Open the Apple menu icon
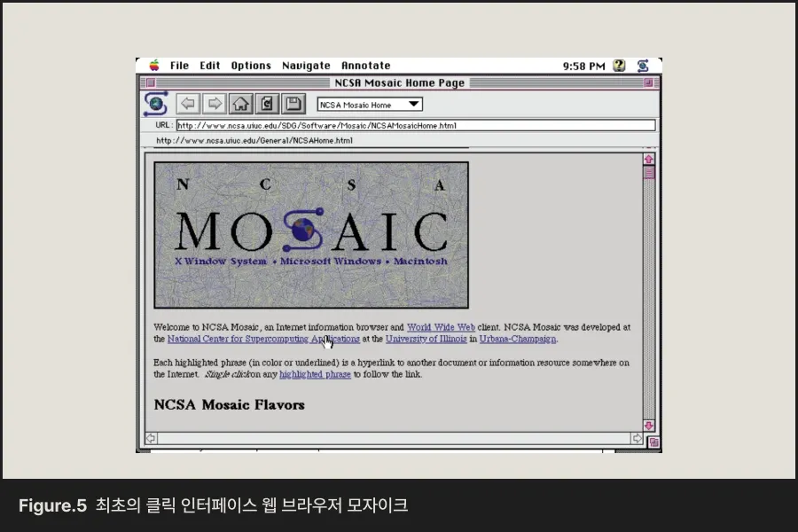The image size is (798, 532). click(154, 65)
